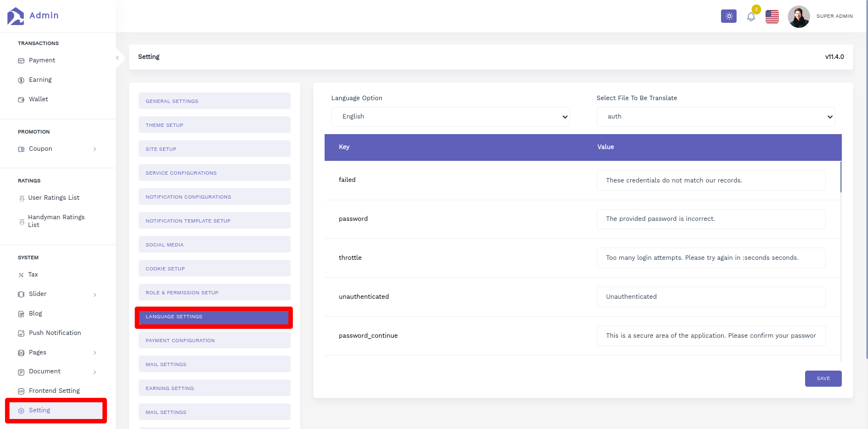Select the Language Settings tab
Viewport: 868px width, 429px height.
pos(214,317)
